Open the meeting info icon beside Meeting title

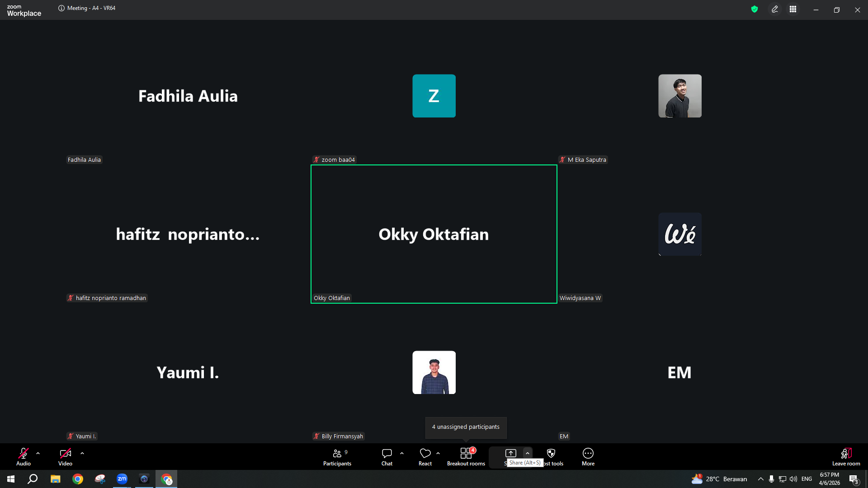coord(61,8)
